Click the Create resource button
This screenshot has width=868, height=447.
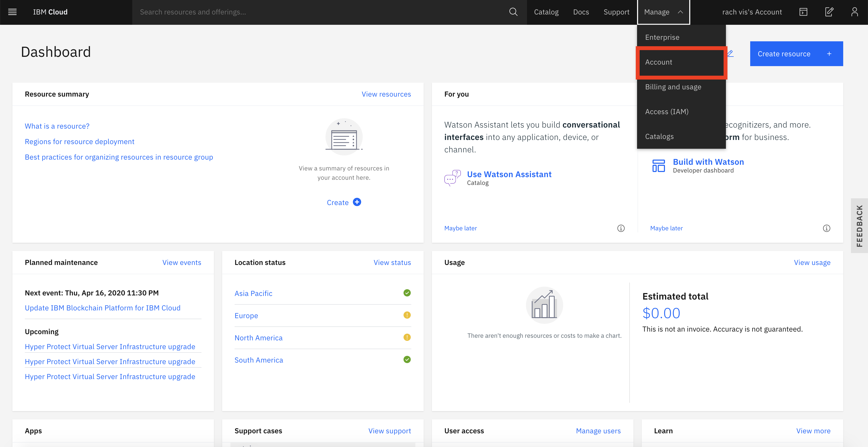tap(796, 54)
